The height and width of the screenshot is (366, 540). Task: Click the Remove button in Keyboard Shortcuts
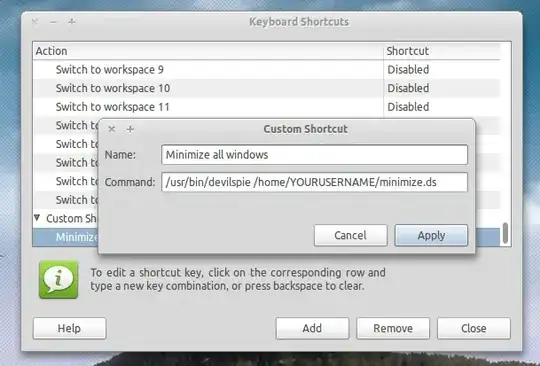tap(393, 328)
